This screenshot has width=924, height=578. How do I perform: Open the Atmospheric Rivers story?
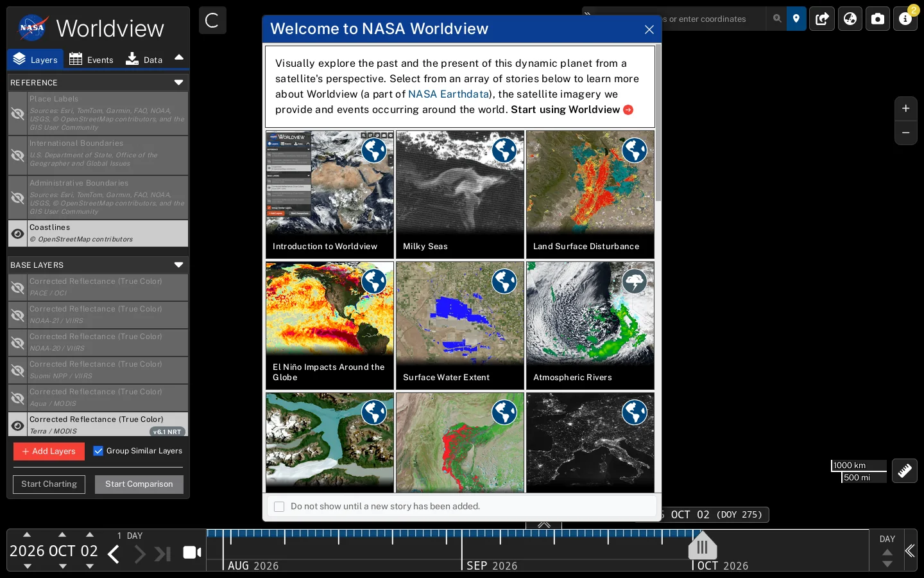(590, 326)
